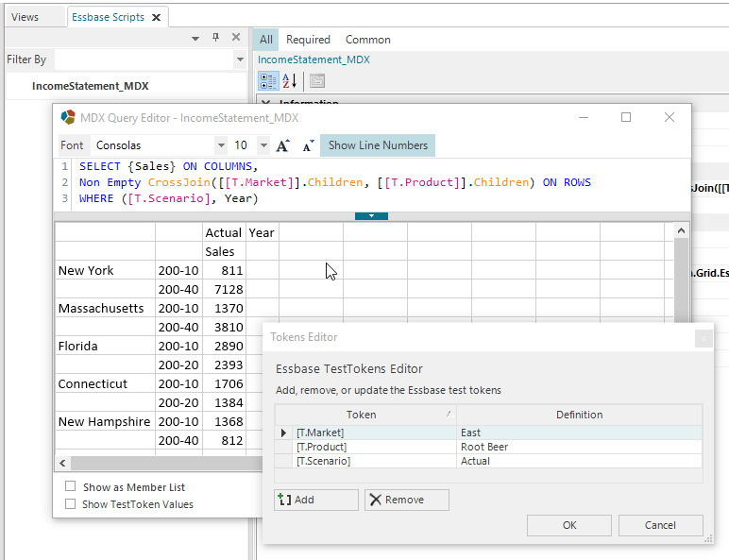
Task: Open the Font name dropdown
Action: (221, 145)
